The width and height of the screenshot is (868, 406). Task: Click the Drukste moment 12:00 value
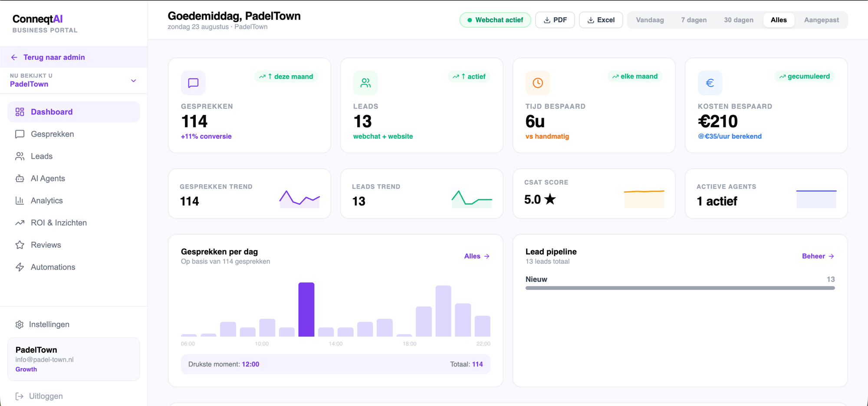[250, 364]
